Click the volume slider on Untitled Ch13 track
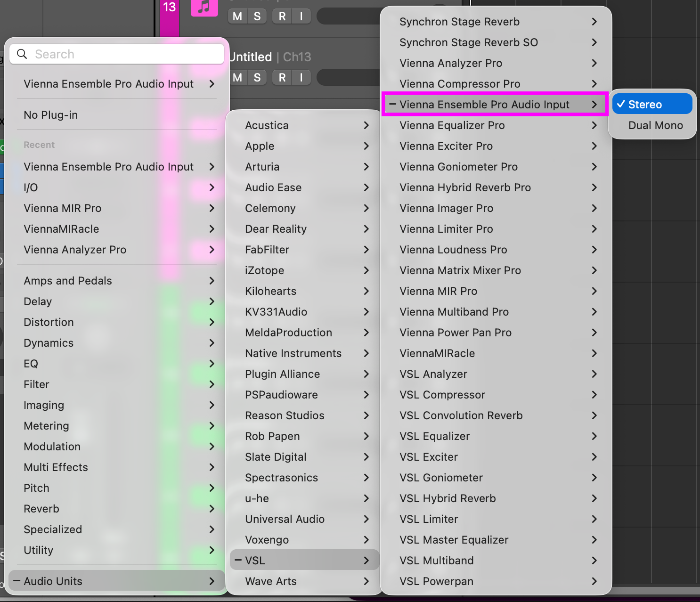The width and height of the screenshot is (700, 602). tap(349, 77)
